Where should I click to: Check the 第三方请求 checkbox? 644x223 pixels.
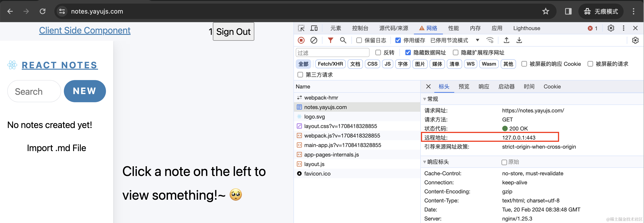(x=300, y=75)
